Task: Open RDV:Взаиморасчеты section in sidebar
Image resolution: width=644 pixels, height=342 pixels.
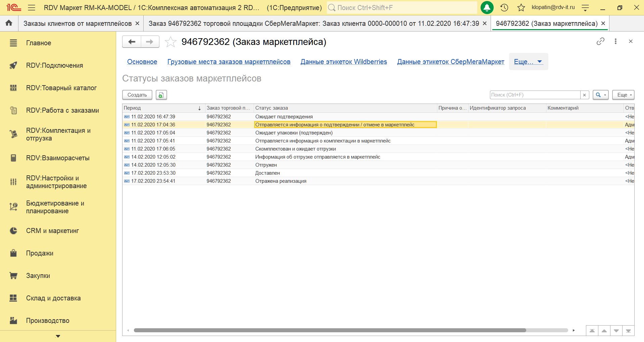Action: 58,158
